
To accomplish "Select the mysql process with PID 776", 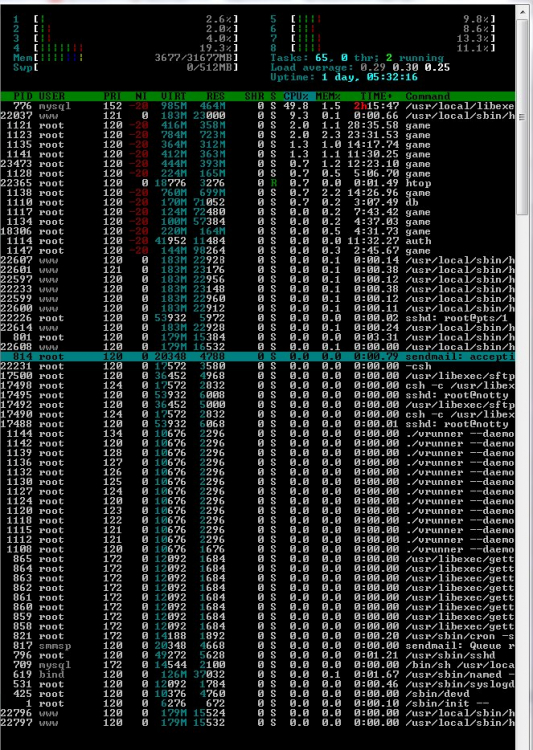I will (257, 106).
